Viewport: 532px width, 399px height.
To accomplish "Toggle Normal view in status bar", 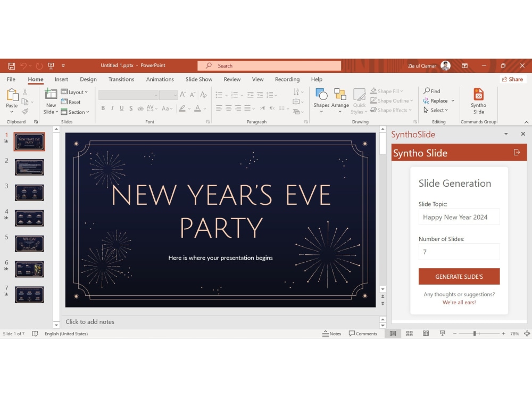I will point(393,334).
